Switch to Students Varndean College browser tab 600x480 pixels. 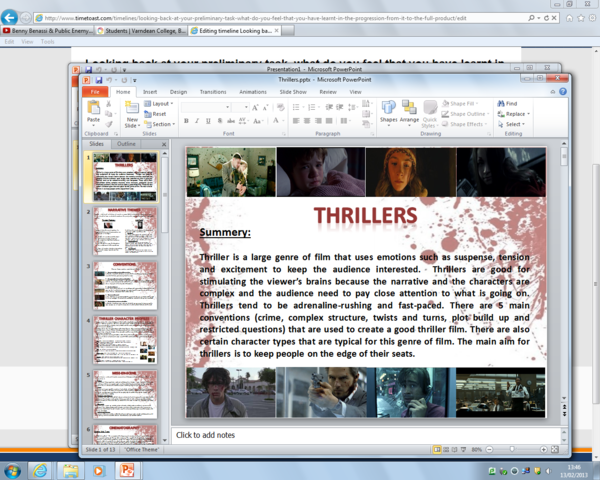[x=141, y=31]
